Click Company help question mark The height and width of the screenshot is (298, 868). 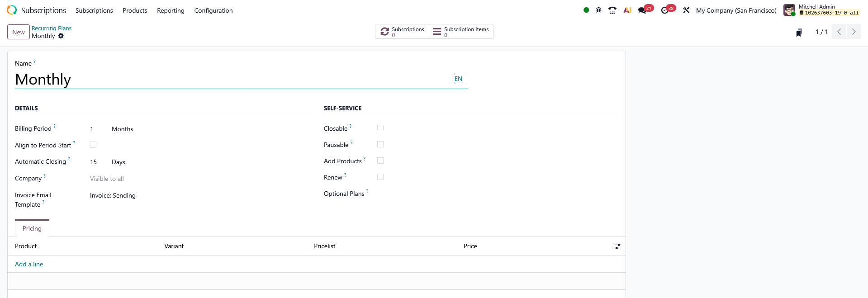[44, 176]
